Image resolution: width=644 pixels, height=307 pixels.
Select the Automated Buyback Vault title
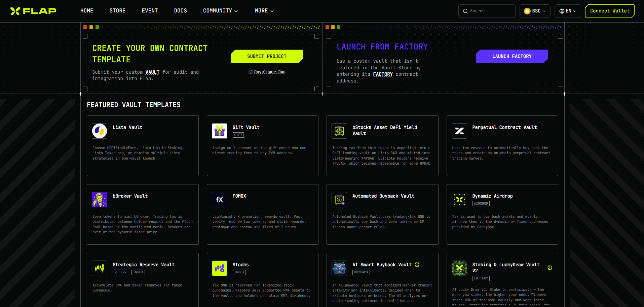tap(383, 196)
